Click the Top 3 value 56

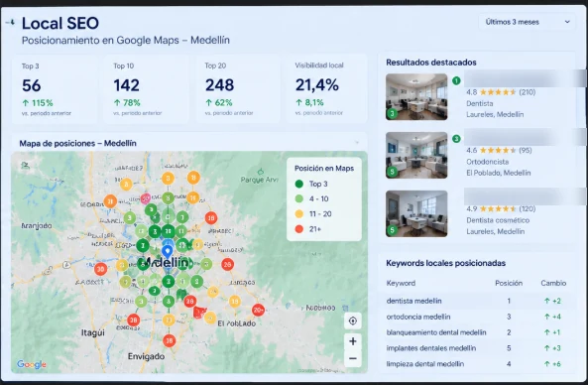[32, 85]
